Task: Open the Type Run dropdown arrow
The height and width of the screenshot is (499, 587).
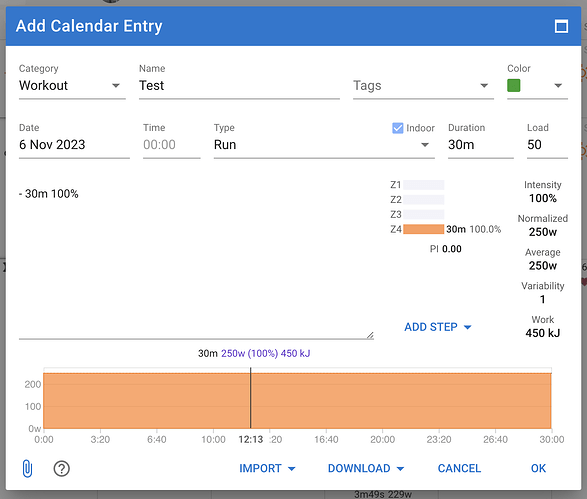Action: pyautogui.click(x=425, y=145)
